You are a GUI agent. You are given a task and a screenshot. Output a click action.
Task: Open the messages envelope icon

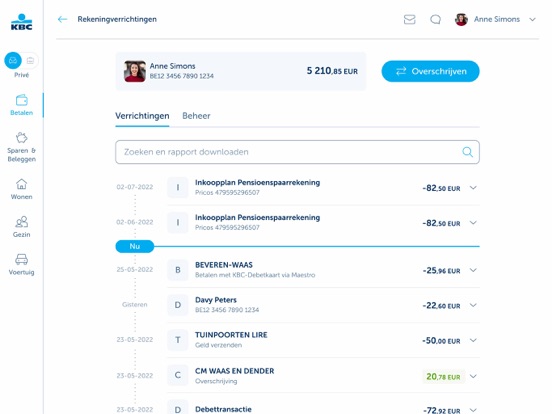[x=409, y=19]
